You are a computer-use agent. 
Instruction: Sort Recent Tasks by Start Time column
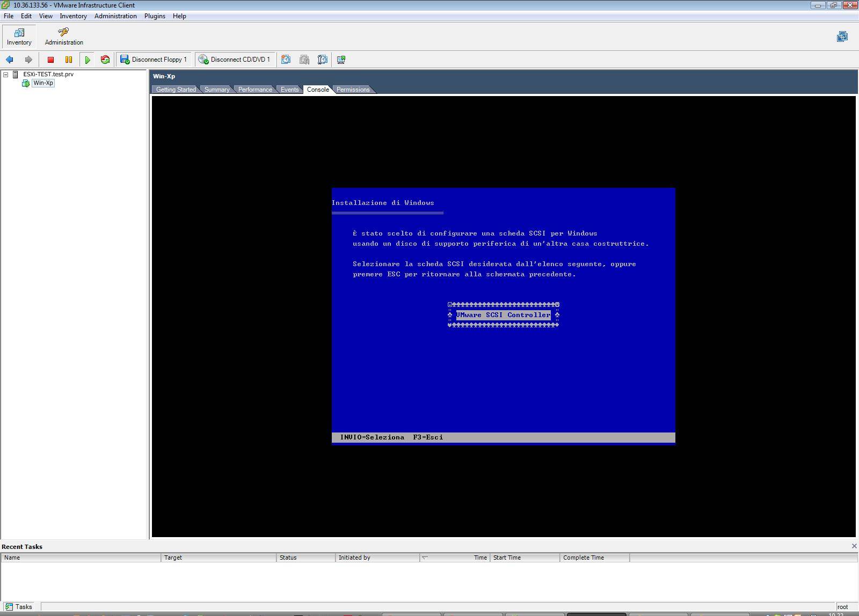pyautogui.click(x=525, y=558)
